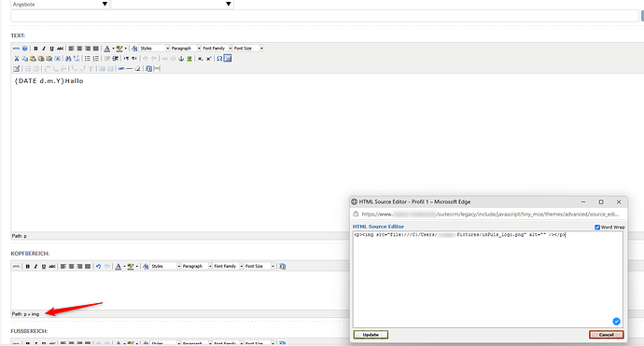Open the text color picker arrow
This screenshot has width=644, height=346.
click(113, 48)
